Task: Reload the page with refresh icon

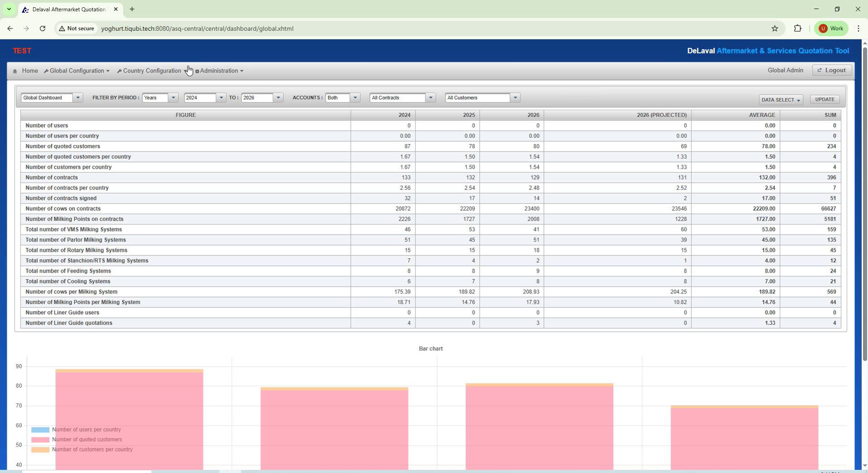Action: (43, 28)
